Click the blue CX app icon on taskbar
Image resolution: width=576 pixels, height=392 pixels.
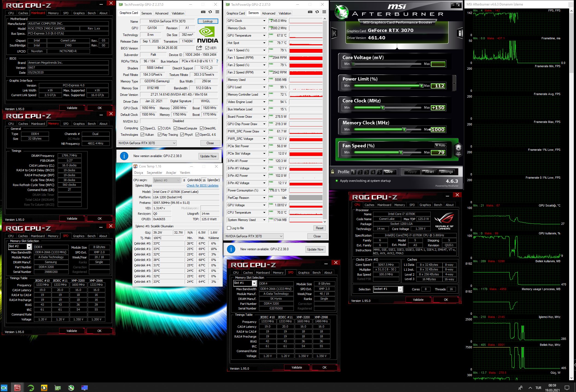[4, 387]
